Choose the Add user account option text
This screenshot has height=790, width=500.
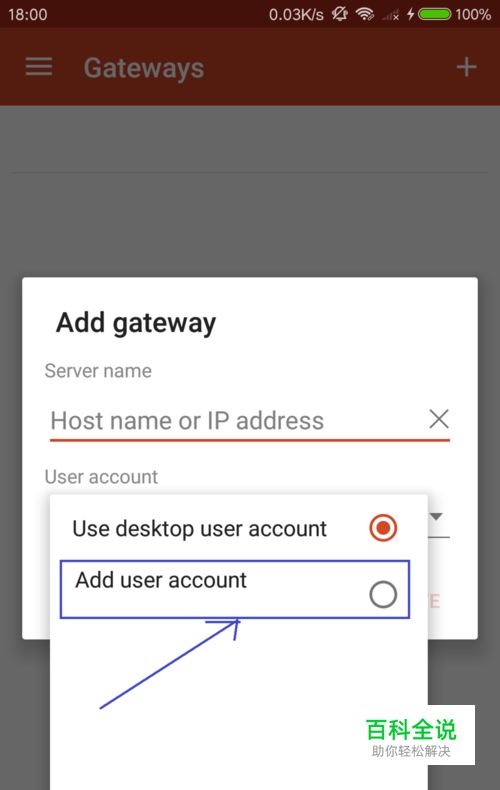[x=161, y=580]
